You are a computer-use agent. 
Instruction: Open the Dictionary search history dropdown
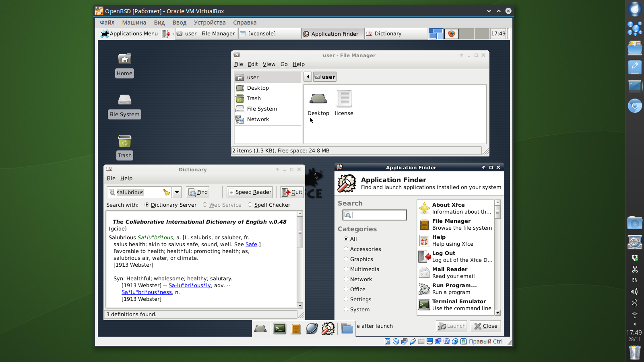pos(177,192)
